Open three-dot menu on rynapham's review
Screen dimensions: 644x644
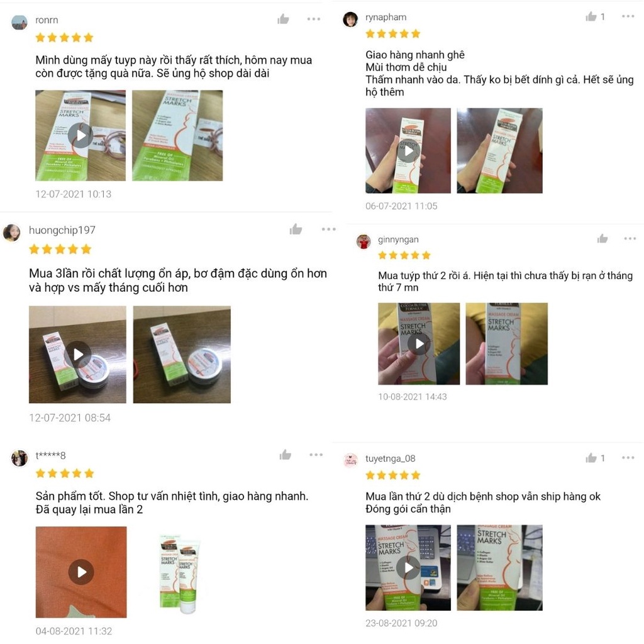(628, 16)
